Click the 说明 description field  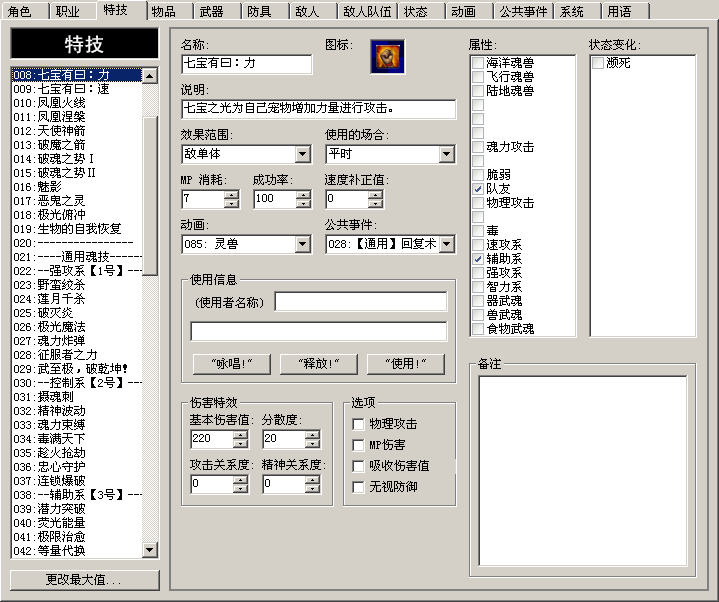click(319, 109)
